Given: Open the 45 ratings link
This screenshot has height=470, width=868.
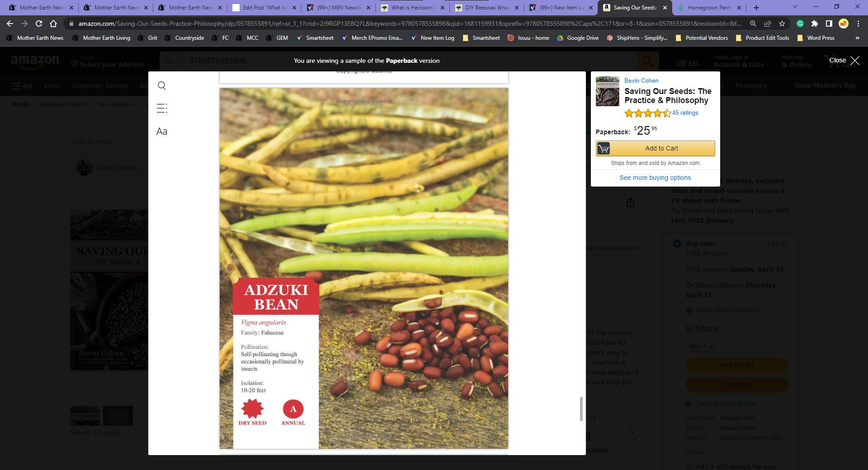Looking at the screenshot, I should 685,113.
